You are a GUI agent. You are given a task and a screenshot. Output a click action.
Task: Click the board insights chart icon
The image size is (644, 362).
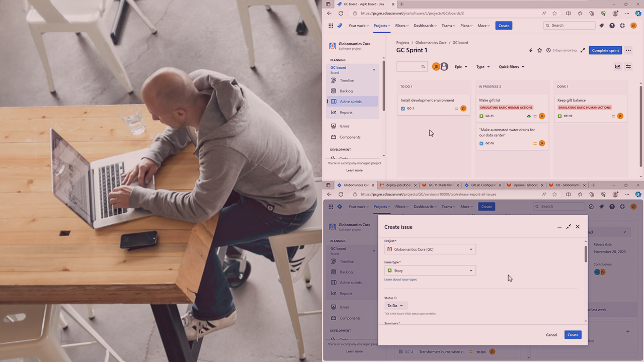[617, 66]
